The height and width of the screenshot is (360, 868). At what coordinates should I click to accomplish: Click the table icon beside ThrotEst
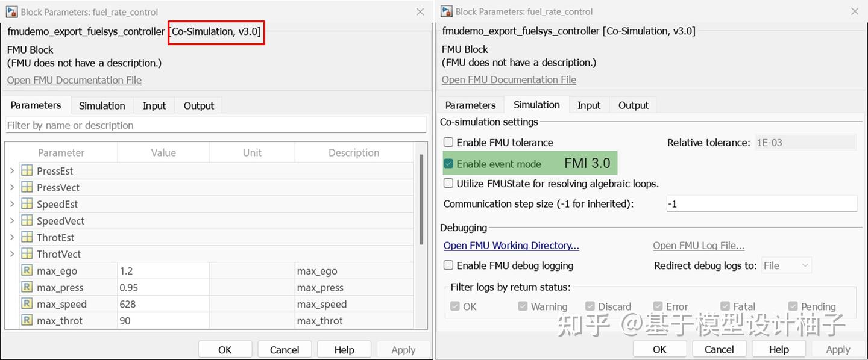click(x=27, y=237)
